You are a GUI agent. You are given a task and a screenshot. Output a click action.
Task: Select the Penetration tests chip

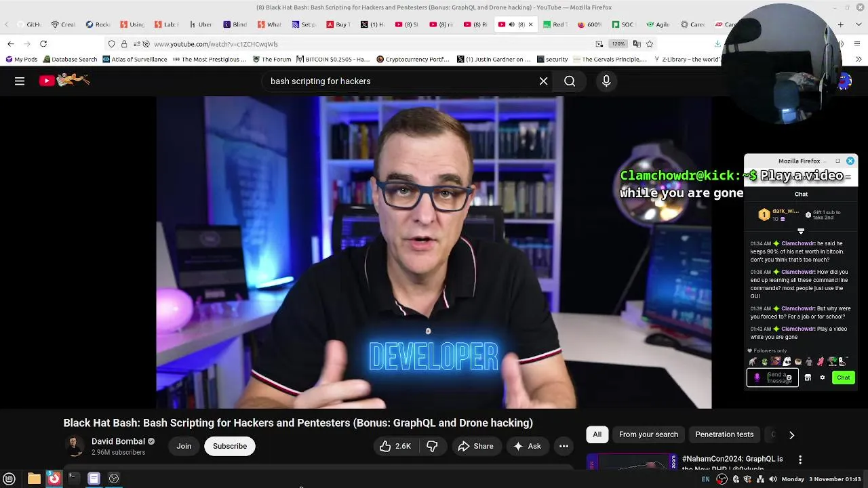click(x=724, y=434)
